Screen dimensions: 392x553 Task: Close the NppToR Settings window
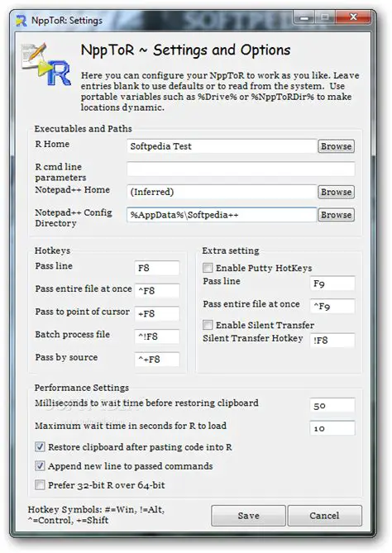pos(353,17)
